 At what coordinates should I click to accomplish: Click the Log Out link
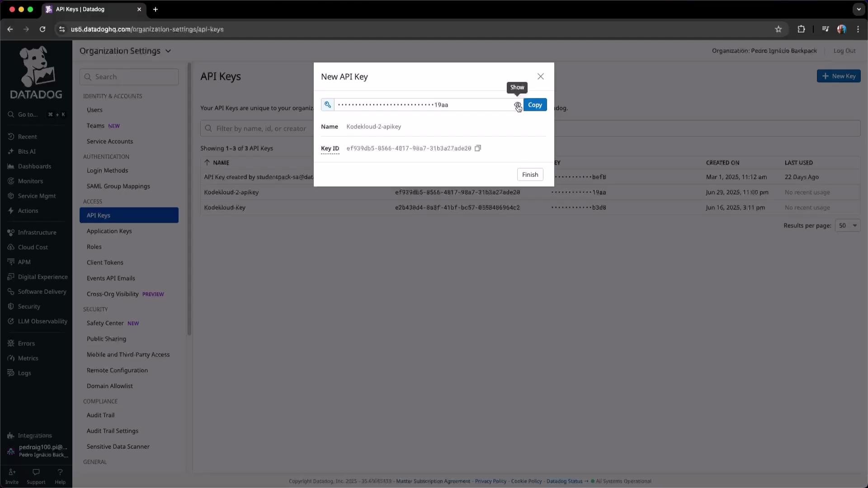pyautogui.click(x=844, y=51)
